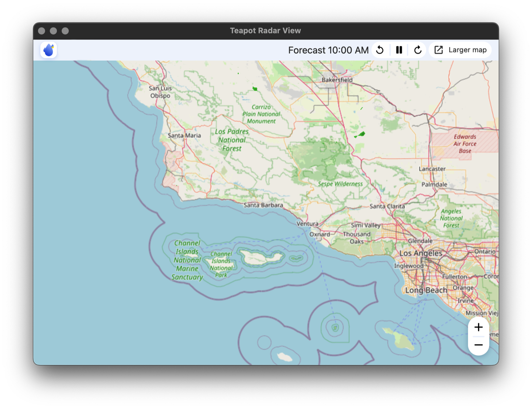
Task: Click the Sespe Wilderness label
Action: click(x=341, y=184)
